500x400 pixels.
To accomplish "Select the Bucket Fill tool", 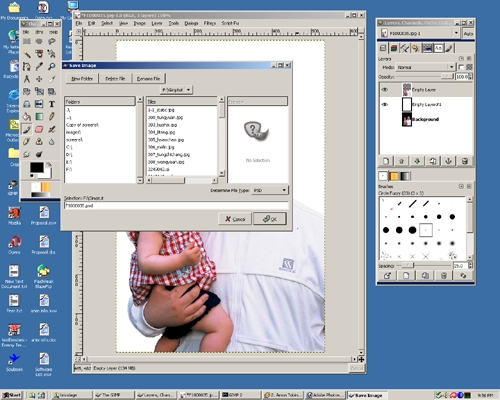I will 27,117.
